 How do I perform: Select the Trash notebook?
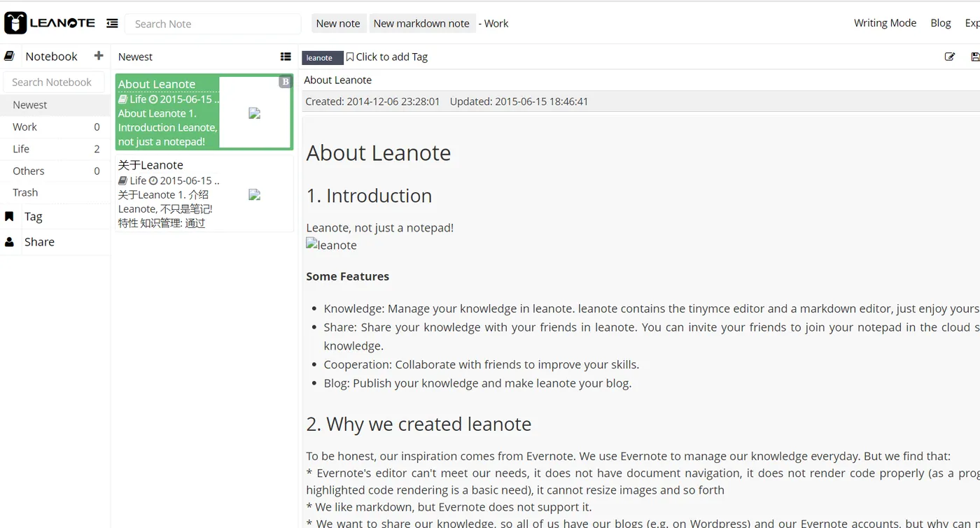point(25,193)
